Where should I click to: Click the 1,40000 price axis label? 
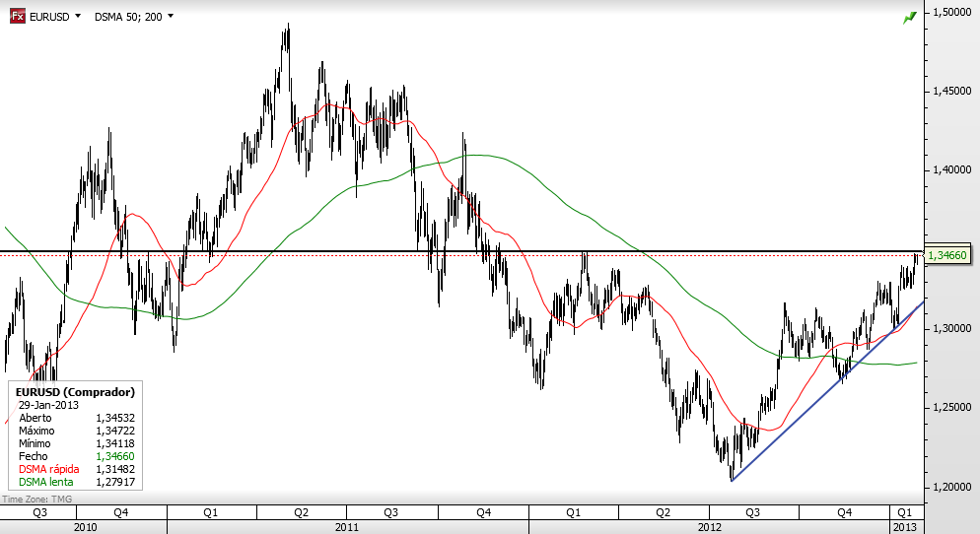pyautogui.click(x=951, y=169)
